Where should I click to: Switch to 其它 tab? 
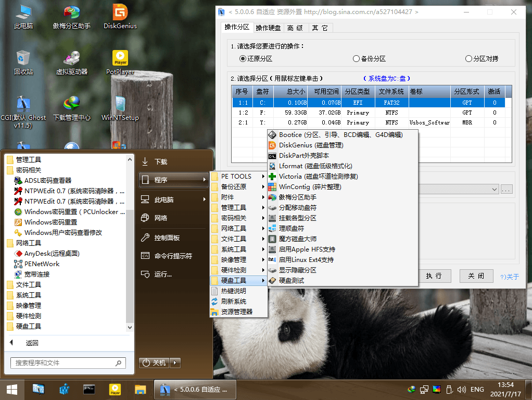[320, 28]
